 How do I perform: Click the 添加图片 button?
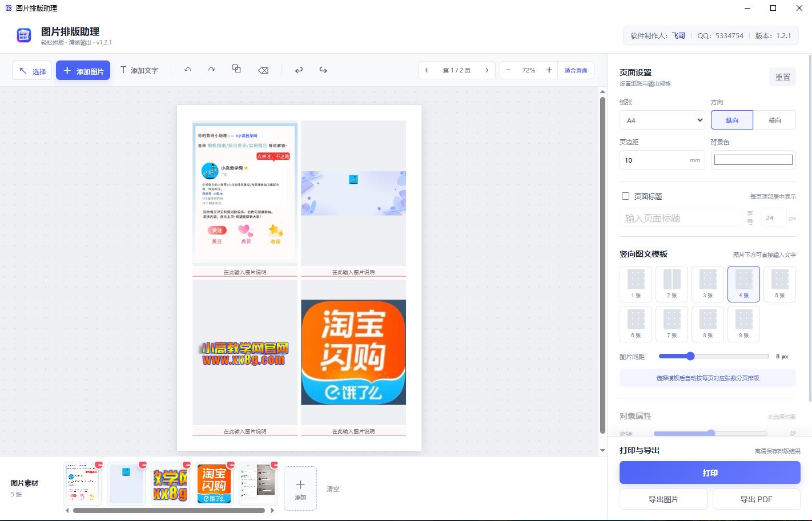pyautogui.click(x=83, y=71)
